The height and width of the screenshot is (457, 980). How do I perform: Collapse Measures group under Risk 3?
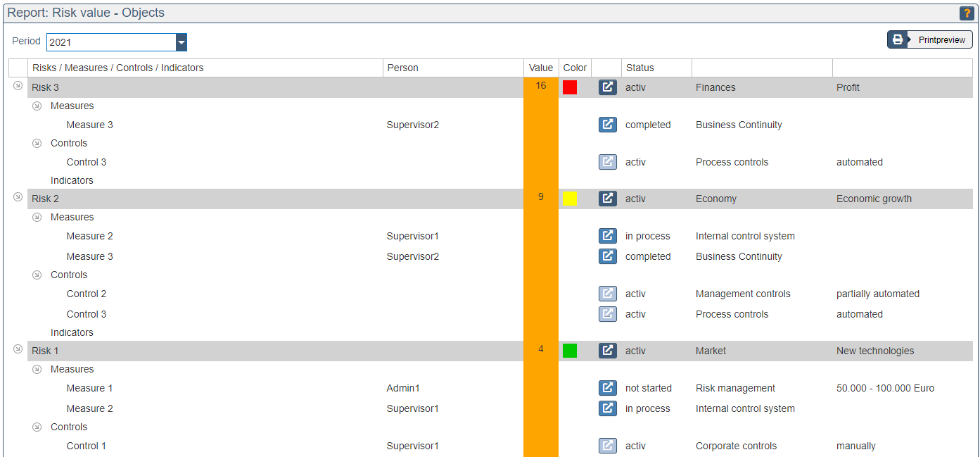coord(37,106)
